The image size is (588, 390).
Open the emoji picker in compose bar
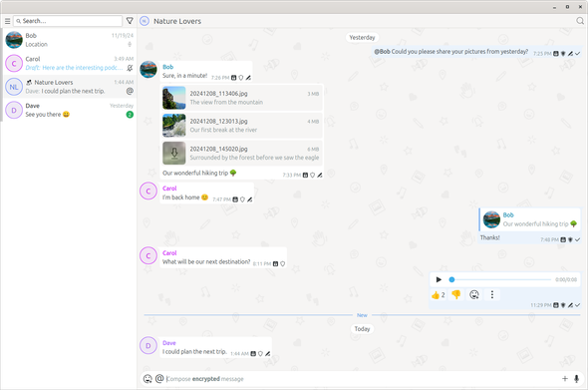point(147,379)
